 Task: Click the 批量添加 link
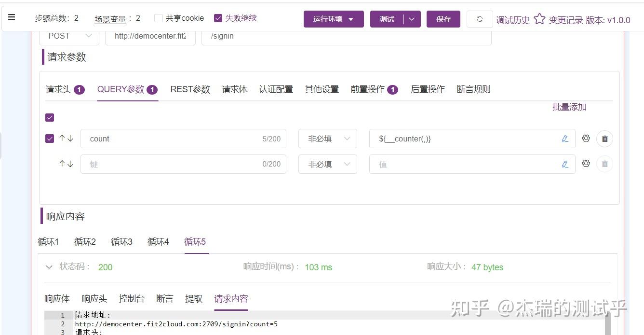[x=569, y=107]
